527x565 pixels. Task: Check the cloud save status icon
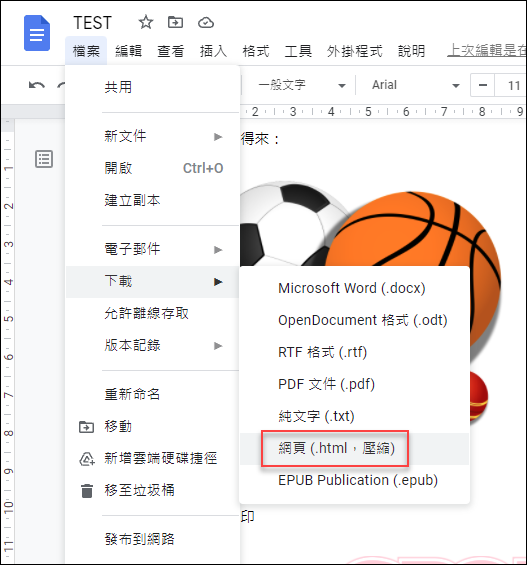tap(206, 23)
